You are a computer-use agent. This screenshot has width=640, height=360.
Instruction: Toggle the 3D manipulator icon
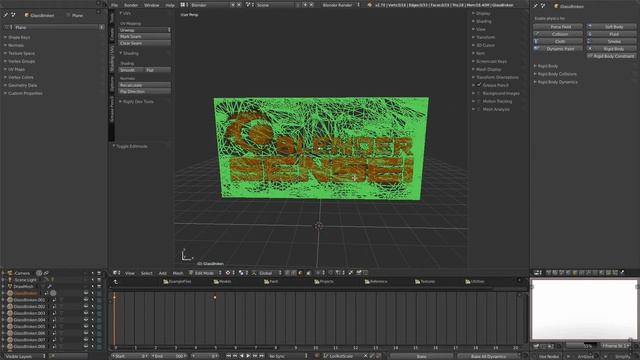(x=254, y=273)
